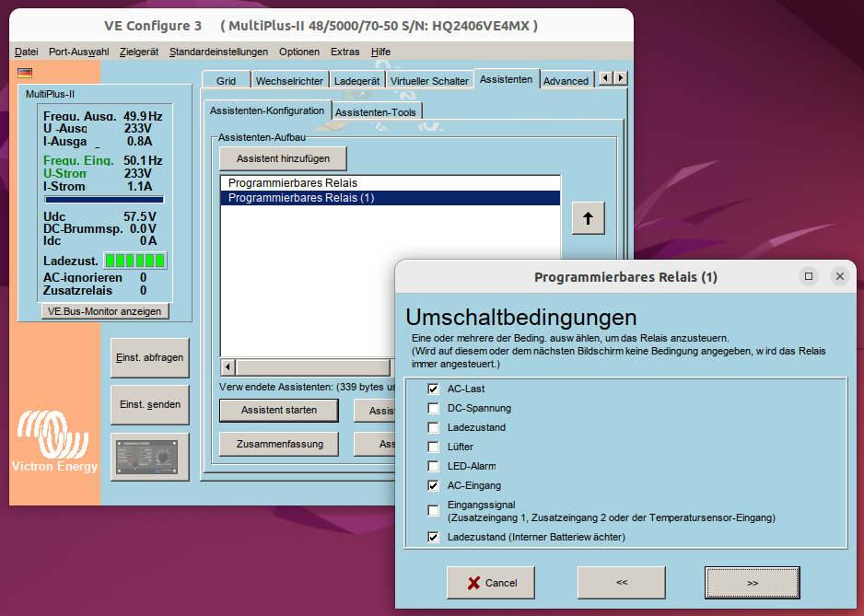Maximize the Programmierbares Relais (1) dialog
Screen dimensions: 864x616
coord(809,276)
